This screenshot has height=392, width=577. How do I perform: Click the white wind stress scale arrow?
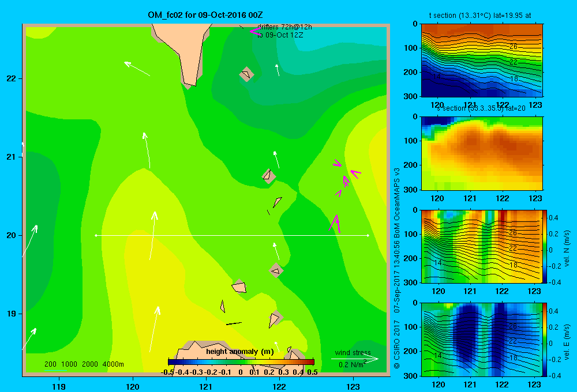click(355, 359)
